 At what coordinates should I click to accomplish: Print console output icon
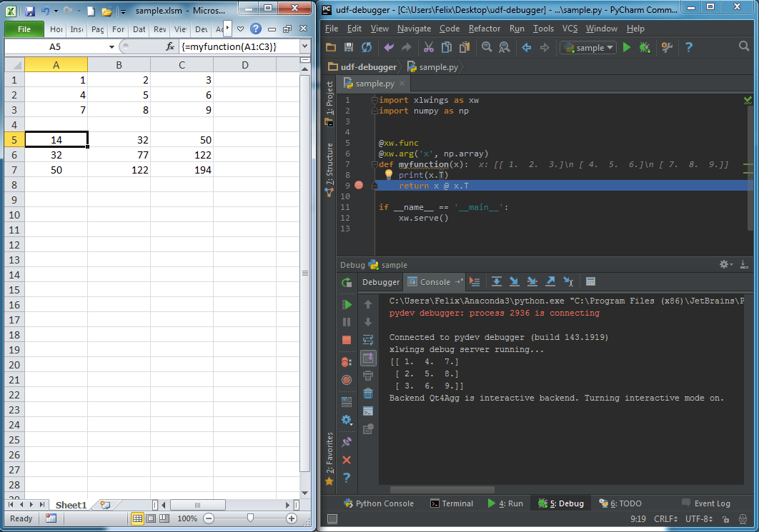click(368, 376)
